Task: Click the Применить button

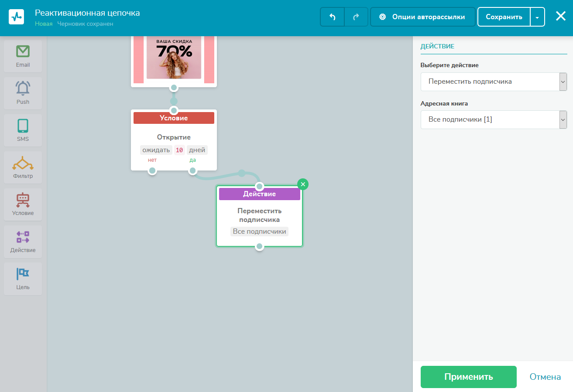Action: click(x=469, y=377)
